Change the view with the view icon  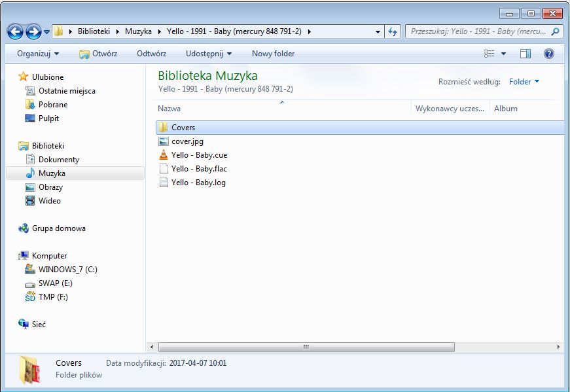(490, 54)
